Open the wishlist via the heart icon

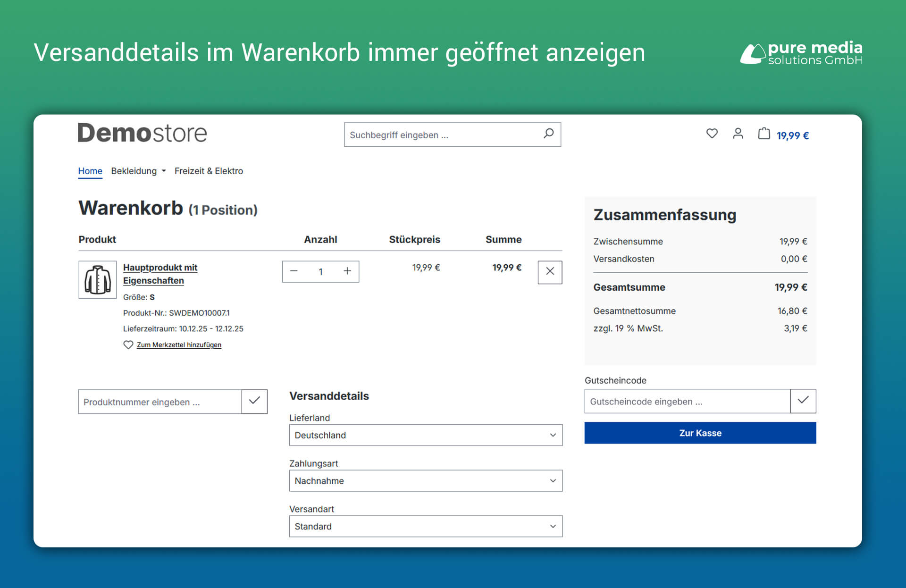coord(712,134)
